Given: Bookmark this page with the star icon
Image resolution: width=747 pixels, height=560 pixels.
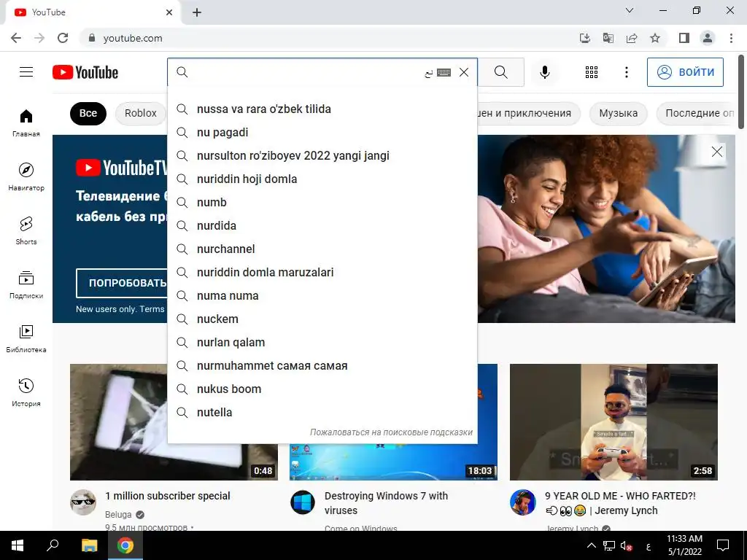Looking at the screenshot, I should pyautogui.click(x=655, y=38).
